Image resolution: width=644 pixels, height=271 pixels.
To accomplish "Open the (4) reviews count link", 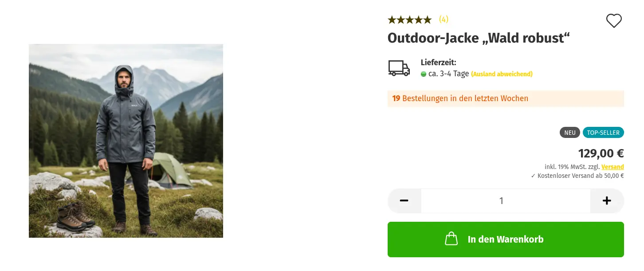I will tap(444, 20).
